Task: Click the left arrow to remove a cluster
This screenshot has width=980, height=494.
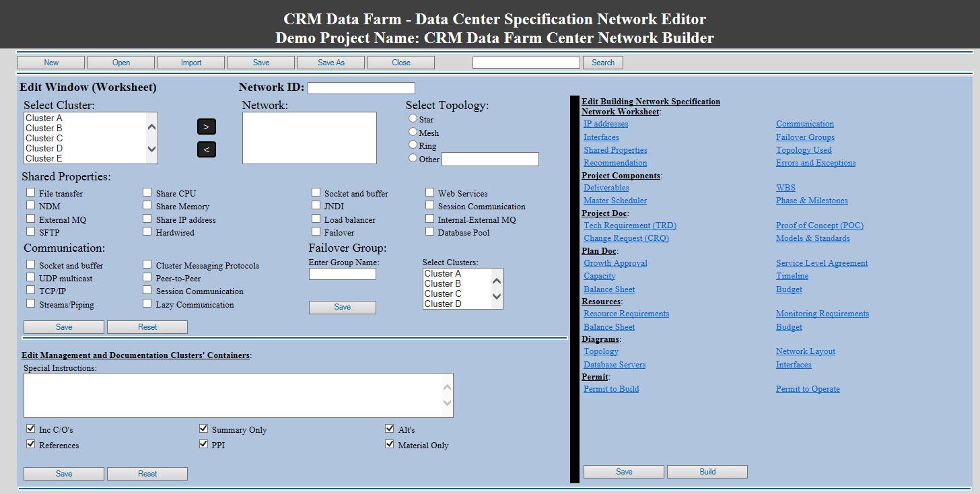Action: [x=206, y=149]
